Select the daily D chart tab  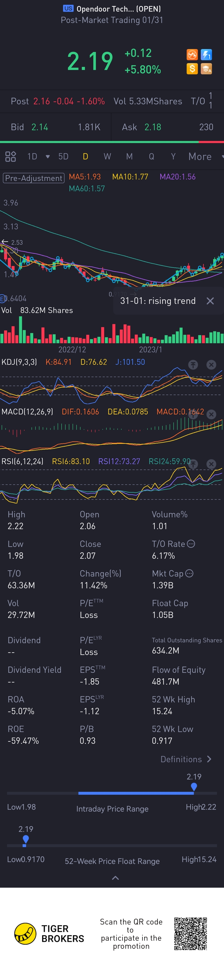[x=85, y=156]
